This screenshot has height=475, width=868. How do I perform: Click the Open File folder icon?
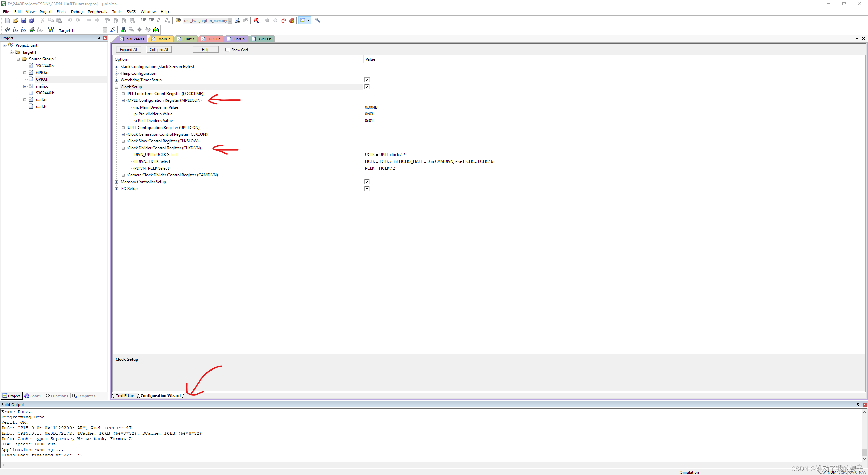[x=16, y=20]
